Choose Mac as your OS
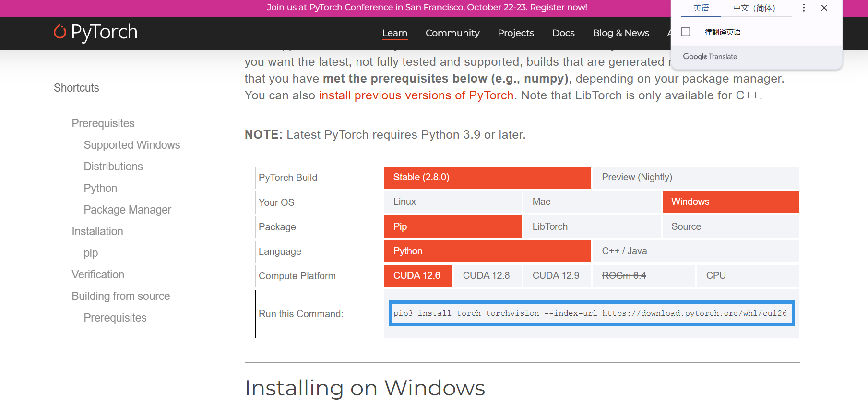 592,202
